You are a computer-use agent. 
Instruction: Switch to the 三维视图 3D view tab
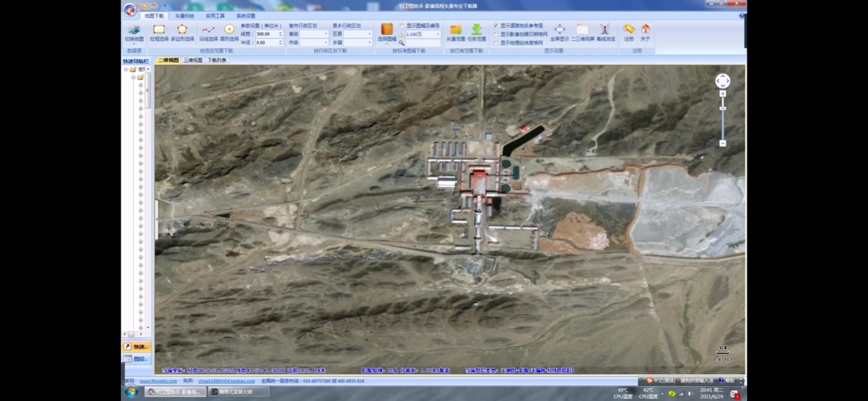click(x=193, y=60)
